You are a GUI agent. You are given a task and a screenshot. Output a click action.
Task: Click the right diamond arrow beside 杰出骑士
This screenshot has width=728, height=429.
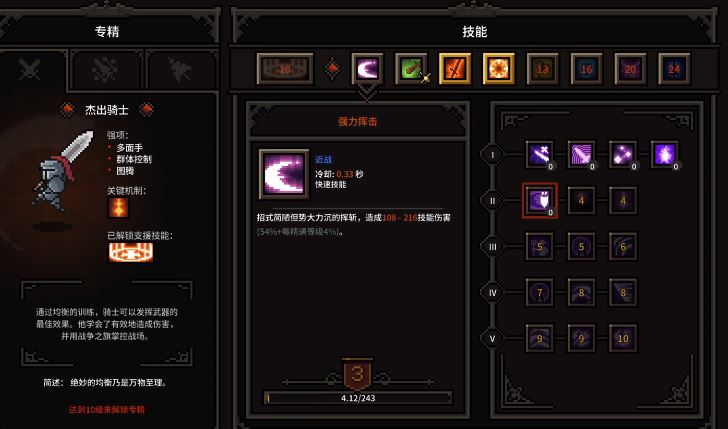[147, 110]
